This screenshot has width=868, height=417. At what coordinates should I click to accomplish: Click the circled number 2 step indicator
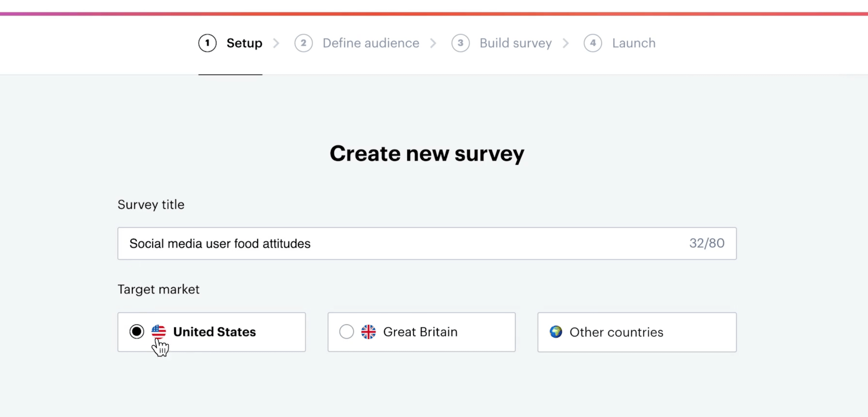click(303, 43)
